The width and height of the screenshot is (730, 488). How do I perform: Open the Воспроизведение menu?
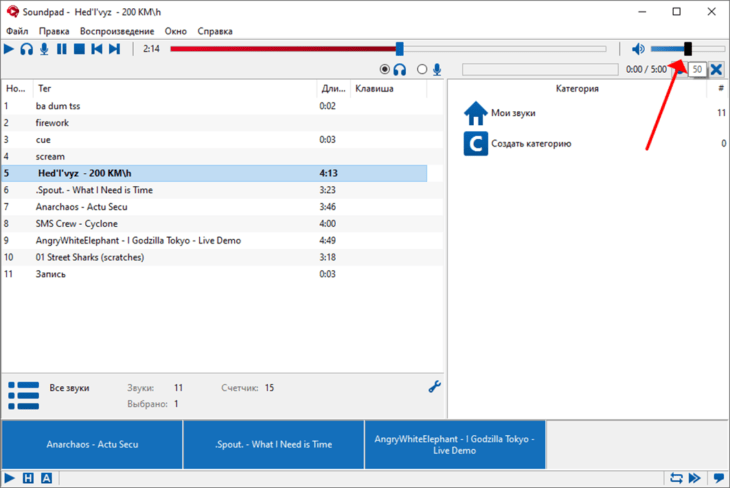117,31
